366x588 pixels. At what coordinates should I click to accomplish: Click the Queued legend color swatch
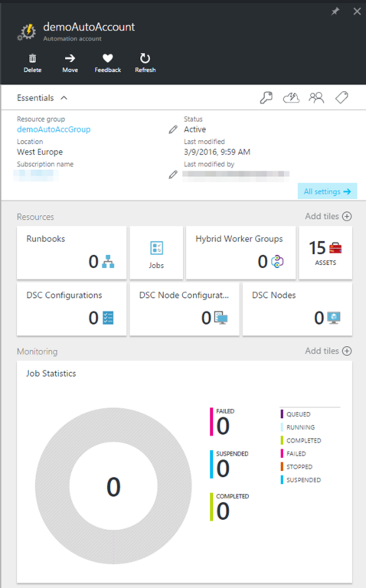click(282, 414)
